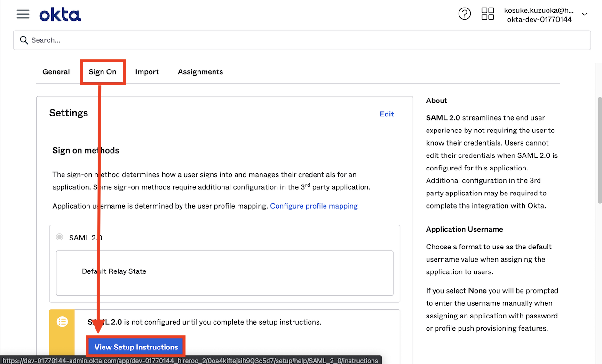Expand the account dropdown chevron
The height and width of the screenshot is (364, 602).
coord(585,15)
